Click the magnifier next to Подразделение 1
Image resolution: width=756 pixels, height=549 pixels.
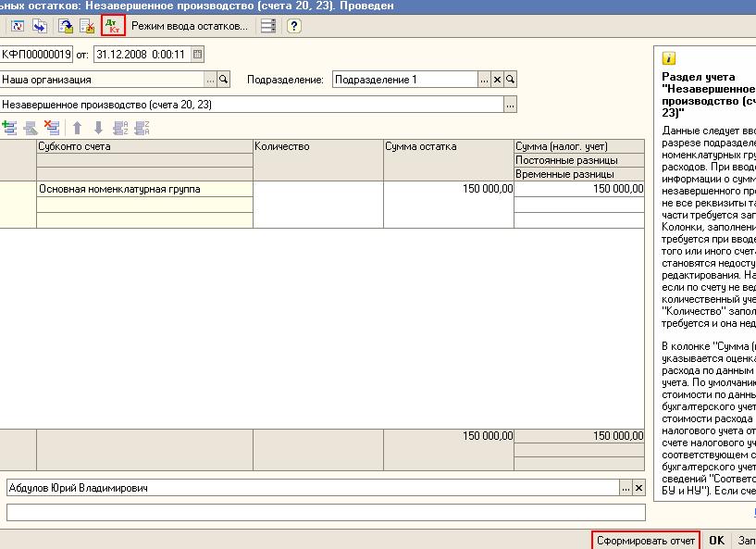click(510, 80)
